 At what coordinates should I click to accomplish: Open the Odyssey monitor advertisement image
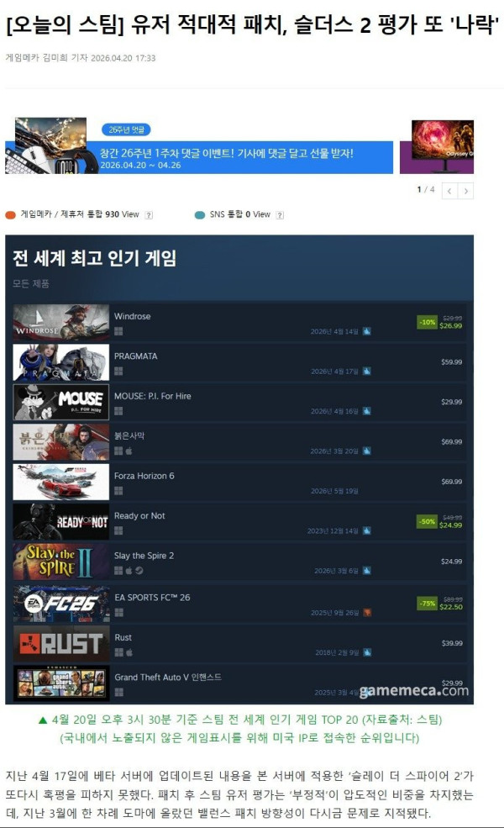[437, 147]
